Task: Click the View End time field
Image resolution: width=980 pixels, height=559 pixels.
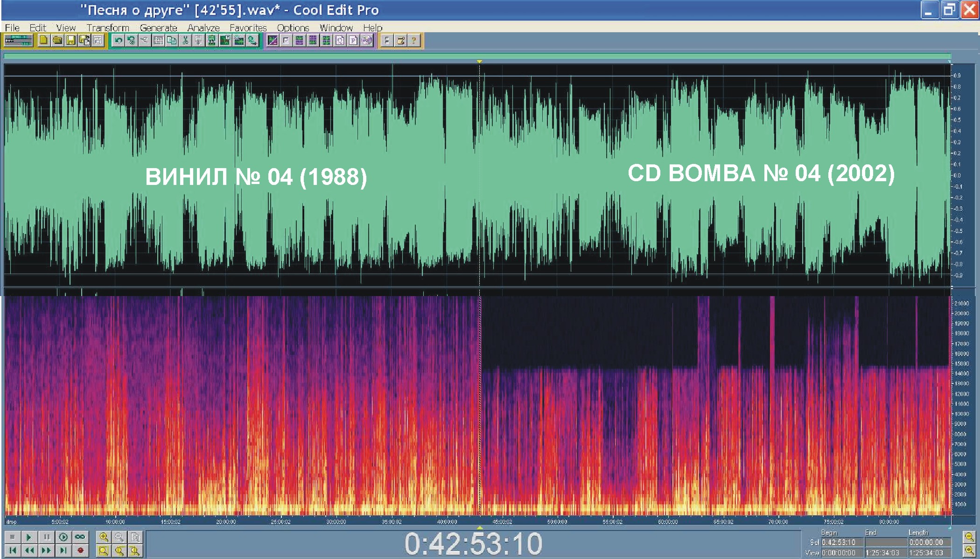Action: click(x=885, y=552)
